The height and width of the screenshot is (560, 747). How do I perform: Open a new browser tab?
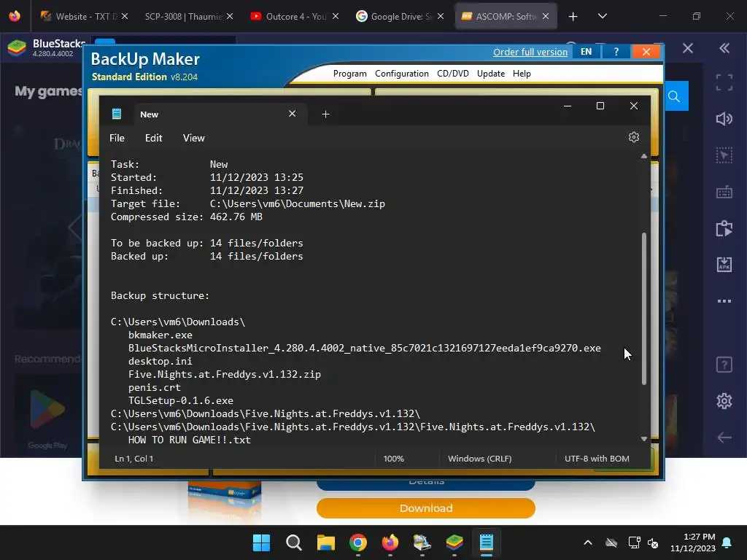[573, 17]
